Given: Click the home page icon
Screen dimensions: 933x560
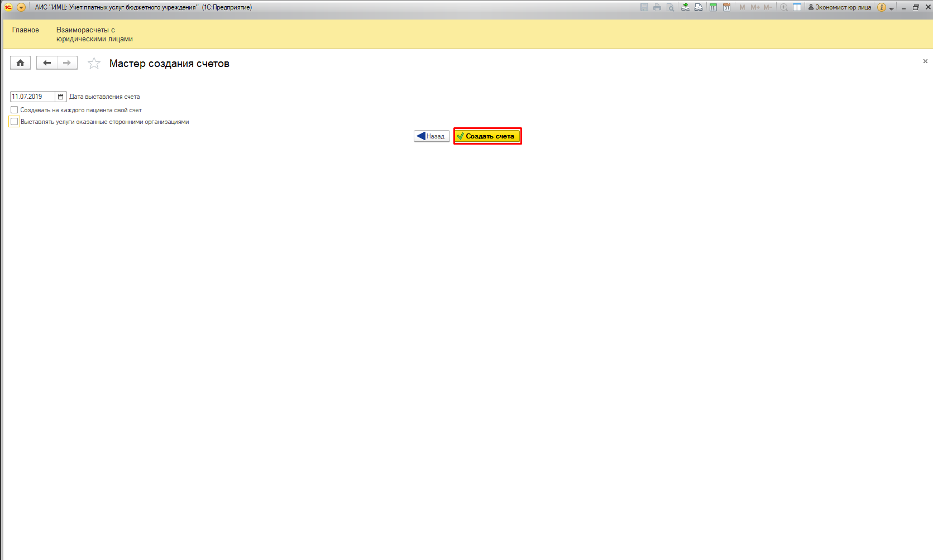Looking at the screenshot, I should 20,63.
